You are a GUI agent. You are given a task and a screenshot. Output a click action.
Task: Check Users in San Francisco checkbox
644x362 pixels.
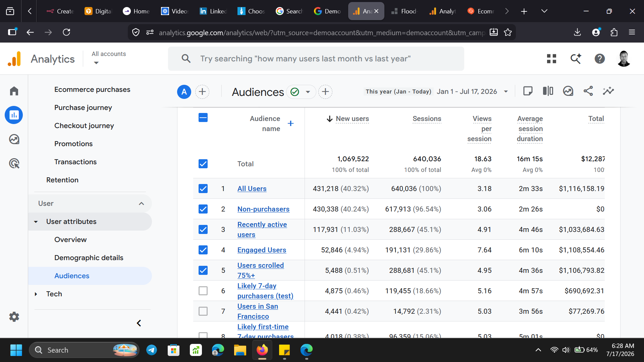203,311
